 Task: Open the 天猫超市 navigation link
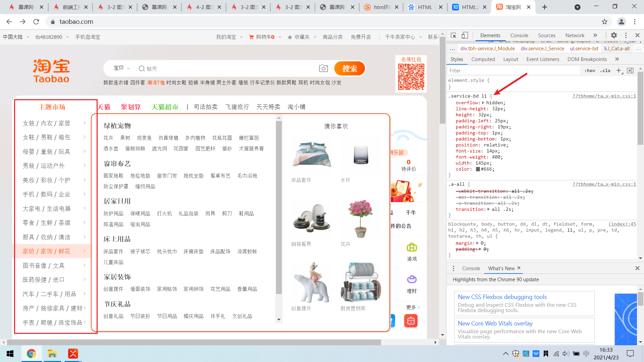coord(164,107)
